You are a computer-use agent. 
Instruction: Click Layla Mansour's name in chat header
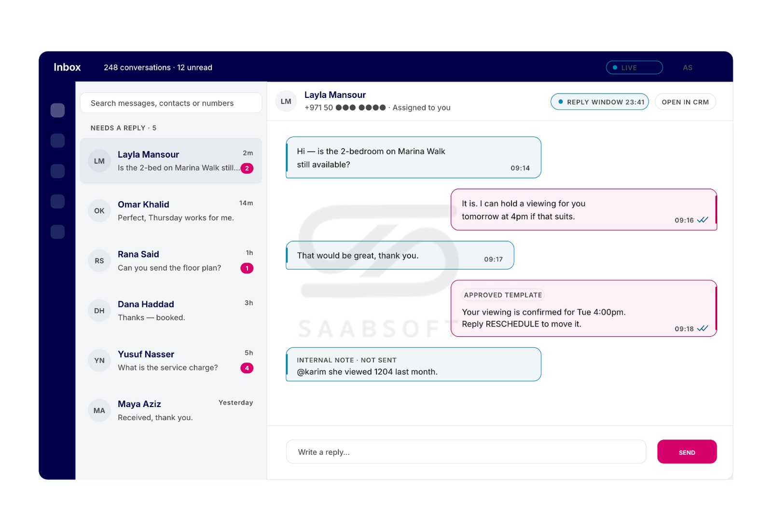click(x=335, y=95)
